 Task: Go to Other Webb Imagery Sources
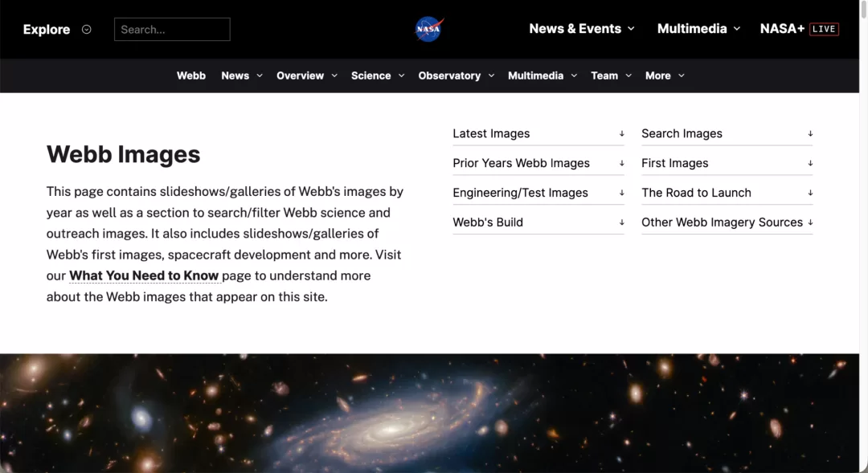click(x=727, y=222)
